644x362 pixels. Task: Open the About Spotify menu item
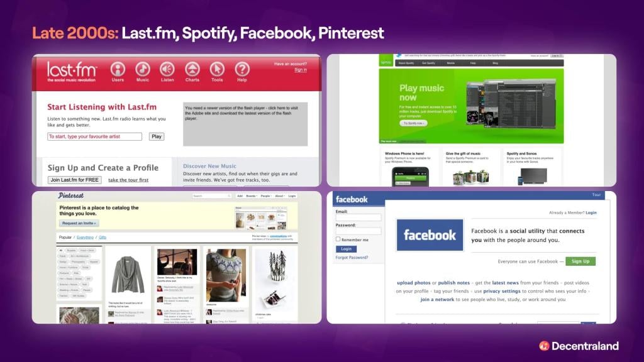click(x=406, y=63)
